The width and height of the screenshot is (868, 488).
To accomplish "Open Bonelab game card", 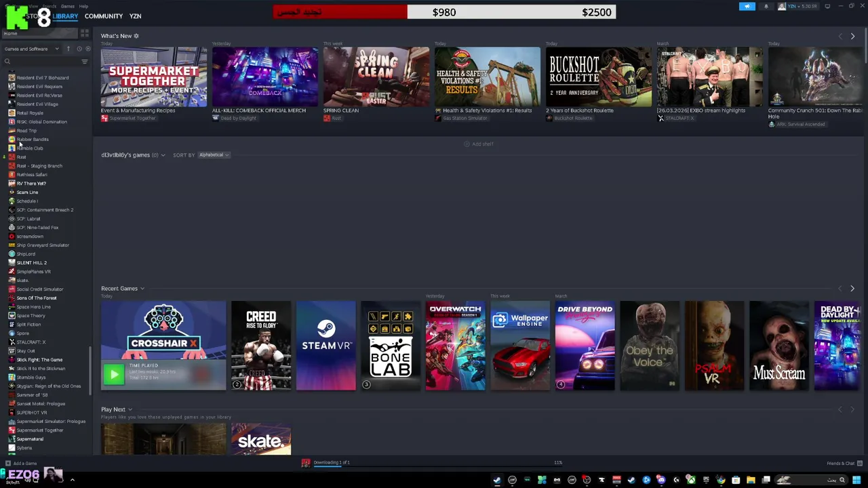I will 391,346.
